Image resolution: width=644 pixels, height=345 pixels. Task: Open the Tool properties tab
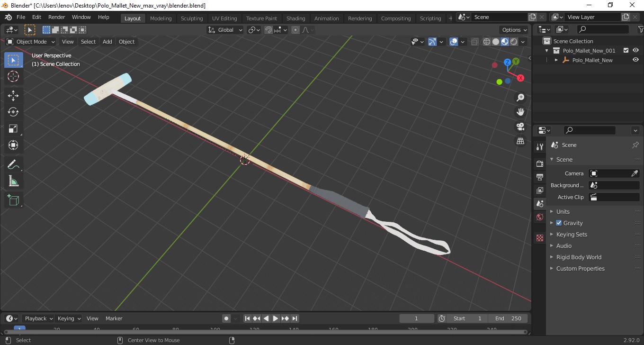539,147
